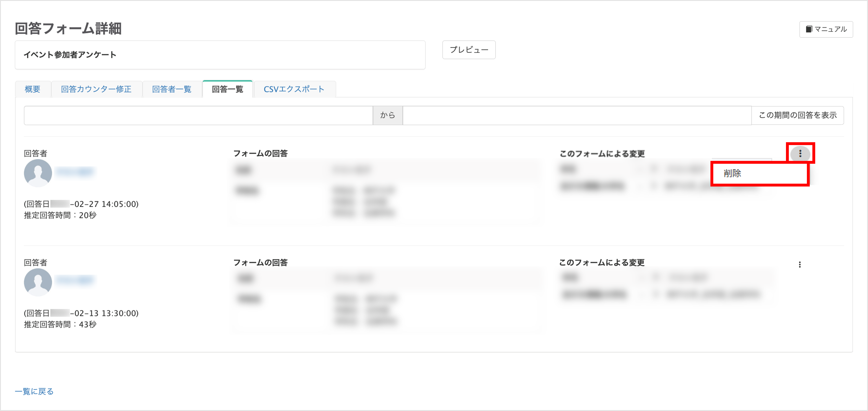Screen dimensions: 868x411
Task: Click the プレビュー button
Action: [x=469, y=50]
